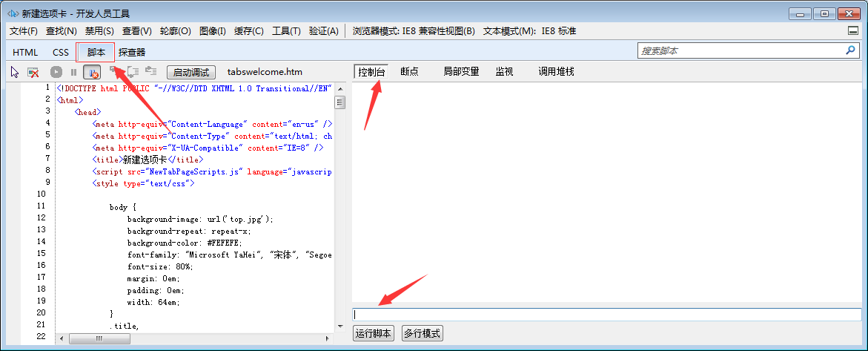Click the background-color: #FEFEFE line
This screenshot has height=351, width=868.
(x=185, y=243)
